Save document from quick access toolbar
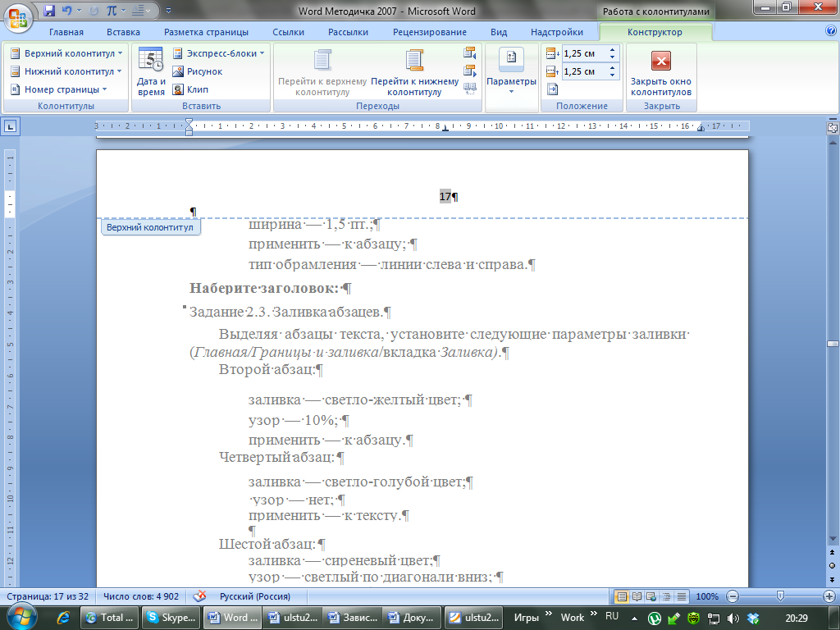The width and height of the screenshot is (840, 630). click(x=49, y=10)
